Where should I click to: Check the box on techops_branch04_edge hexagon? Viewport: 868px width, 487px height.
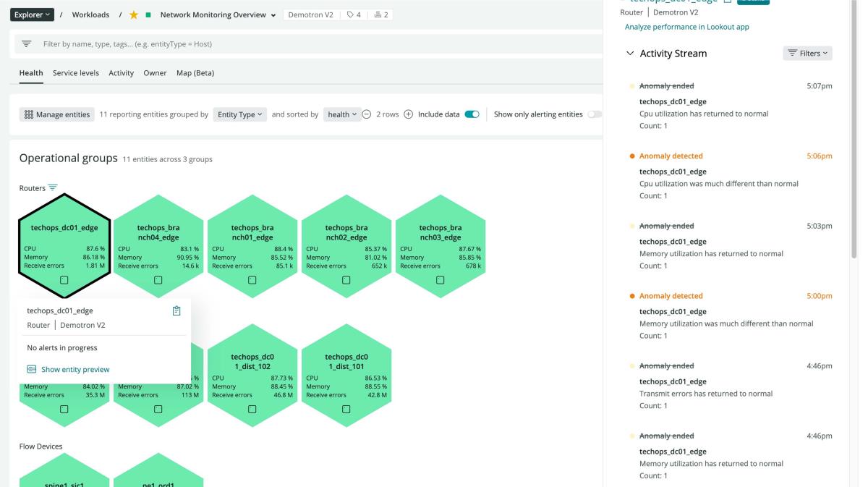coord(158,280)
